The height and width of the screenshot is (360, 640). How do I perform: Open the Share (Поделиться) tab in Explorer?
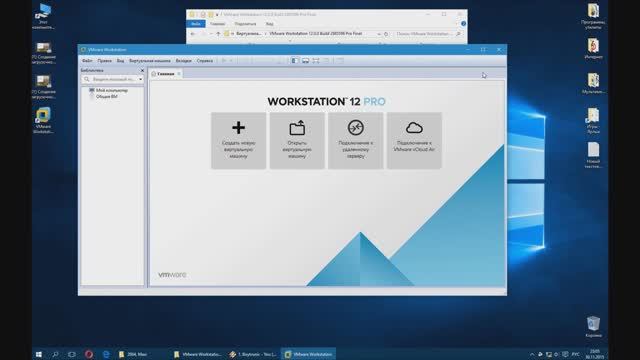(245, 24)
